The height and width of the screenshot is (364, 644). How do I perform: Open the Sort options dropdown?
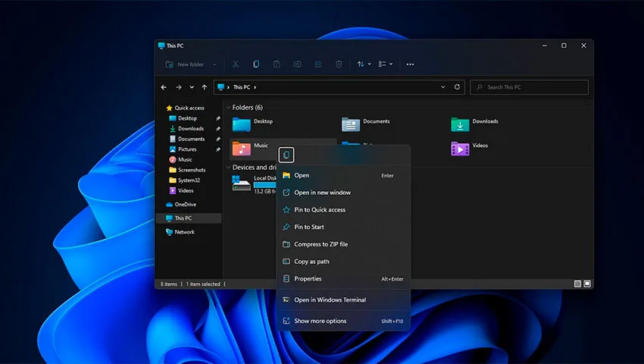coord(364,64)
